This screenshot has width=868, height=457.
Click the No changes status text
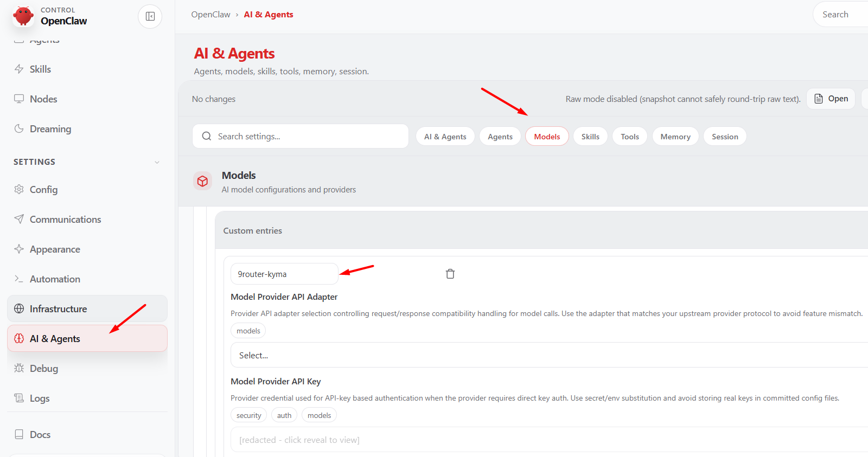click(214, 99)
